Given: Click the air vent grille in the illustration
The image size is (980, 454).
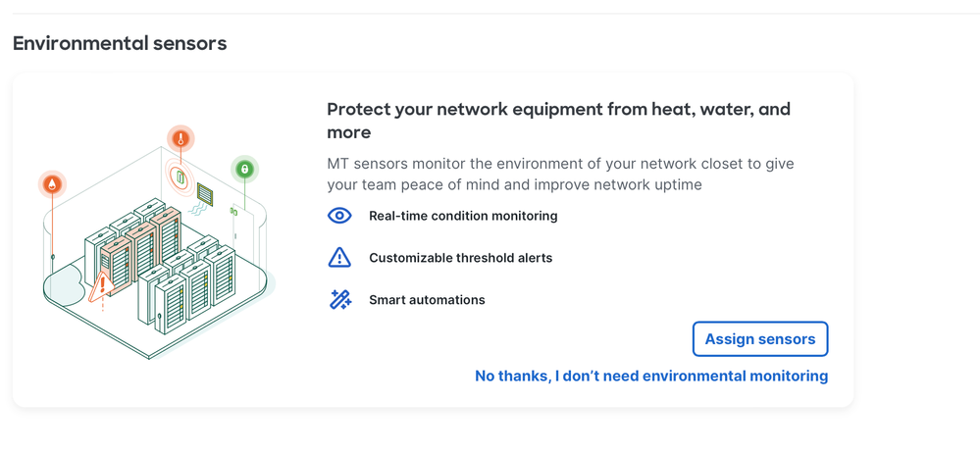Looking at the screenshot, I should pyautogui.click(x=205, y=193).
